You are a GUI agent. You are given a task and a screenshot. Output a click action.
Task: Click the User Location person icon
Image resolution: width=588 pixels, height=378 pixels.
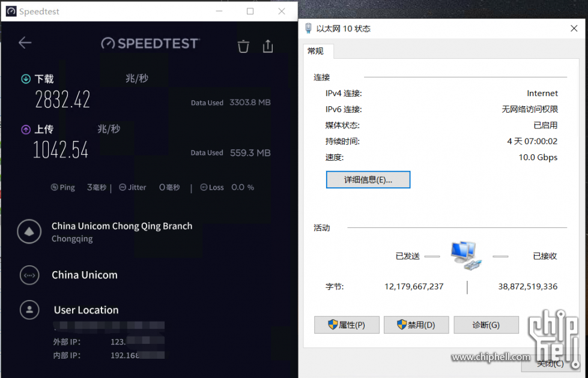29,310
